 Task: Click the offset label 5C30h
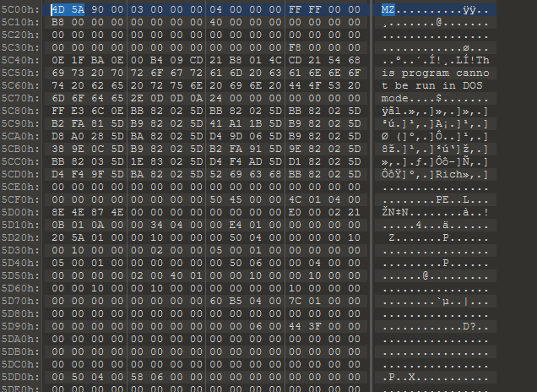20,47
